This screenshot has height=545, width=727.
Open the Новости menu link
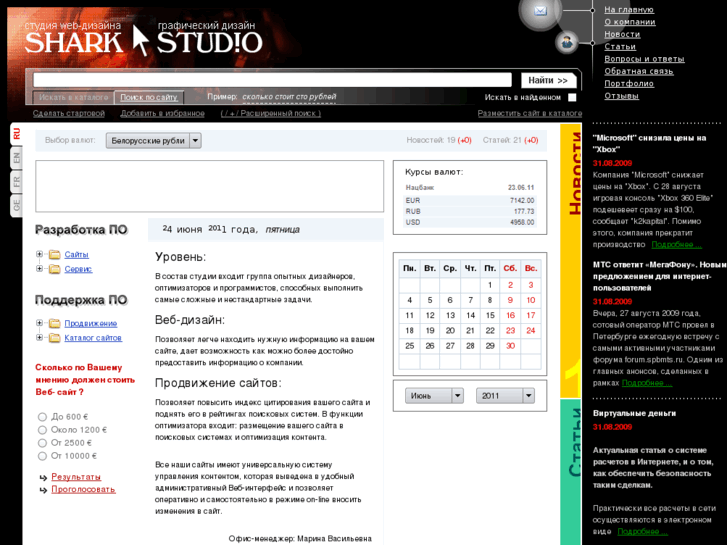pyautogui.click(x=622, y=34)
